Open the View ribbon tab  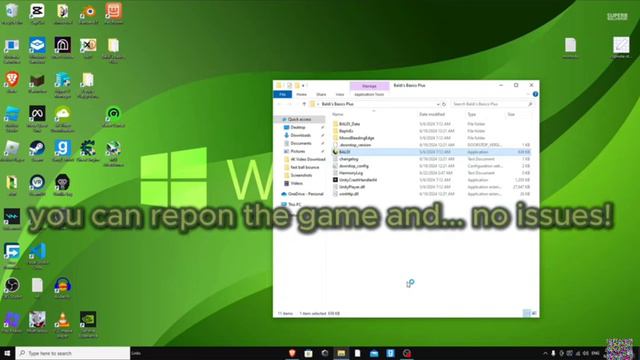click(x=340, y=94)
